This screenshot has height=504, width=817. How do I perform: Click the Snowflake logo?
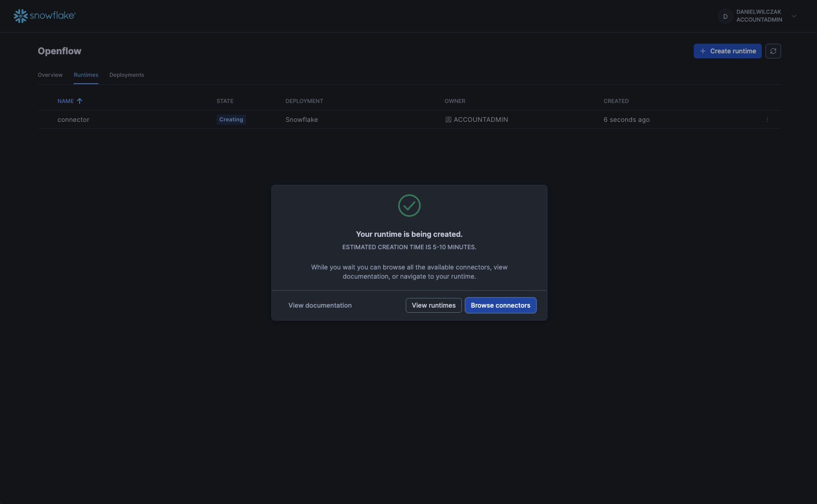coord(45,16)
